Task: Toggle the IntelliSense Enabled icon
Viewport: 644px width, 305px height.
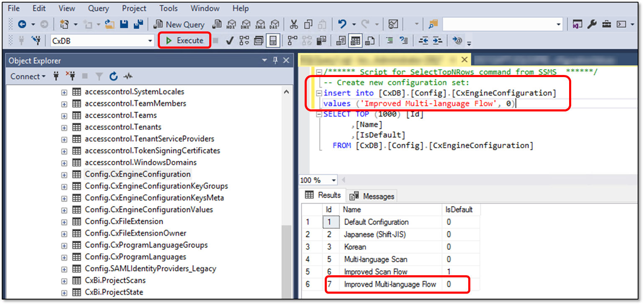Action: 273,41
